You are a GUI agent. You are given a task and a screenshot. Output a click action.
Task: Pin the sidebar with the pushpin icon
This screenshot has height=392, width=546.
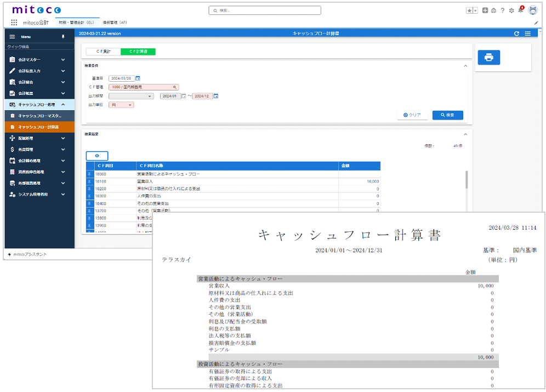[x=63, y=37]
